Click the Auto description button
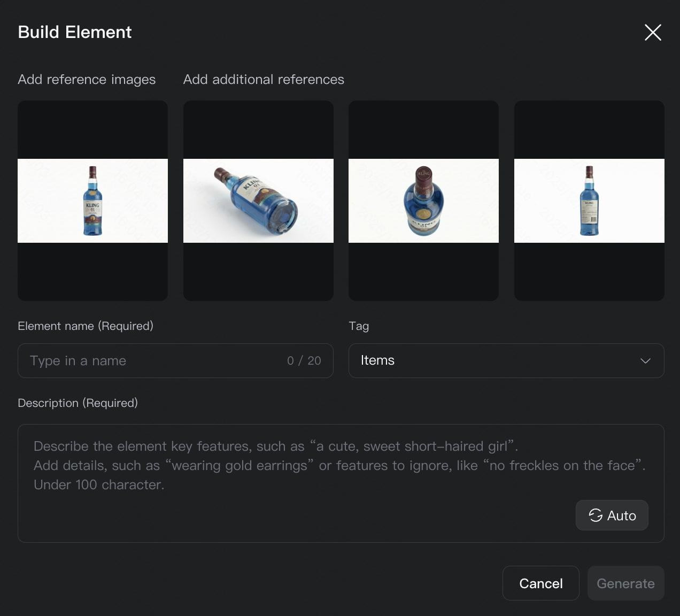Viewport: 680px width, 616px height. coord(612,515)
